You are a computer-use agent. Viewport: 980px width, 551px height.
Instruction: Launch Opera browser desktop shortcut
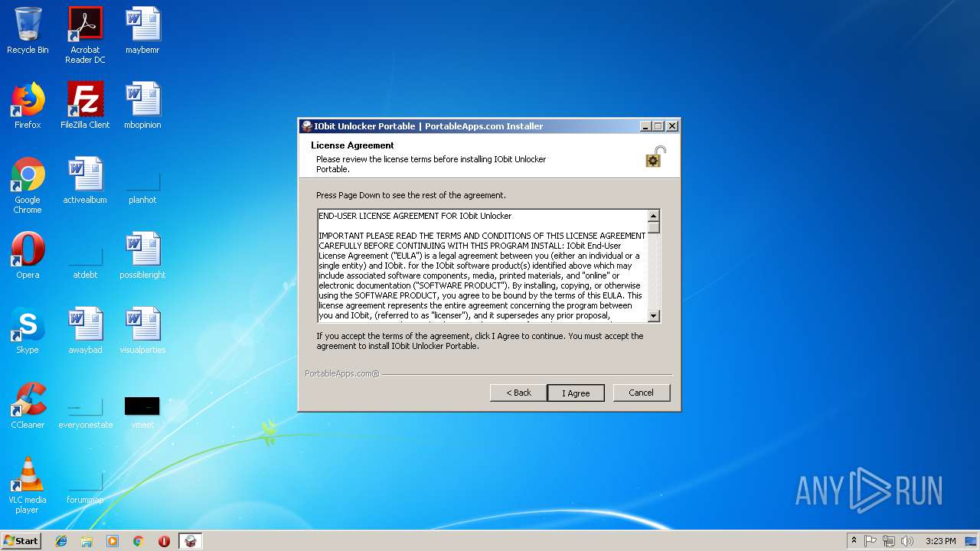28,256
